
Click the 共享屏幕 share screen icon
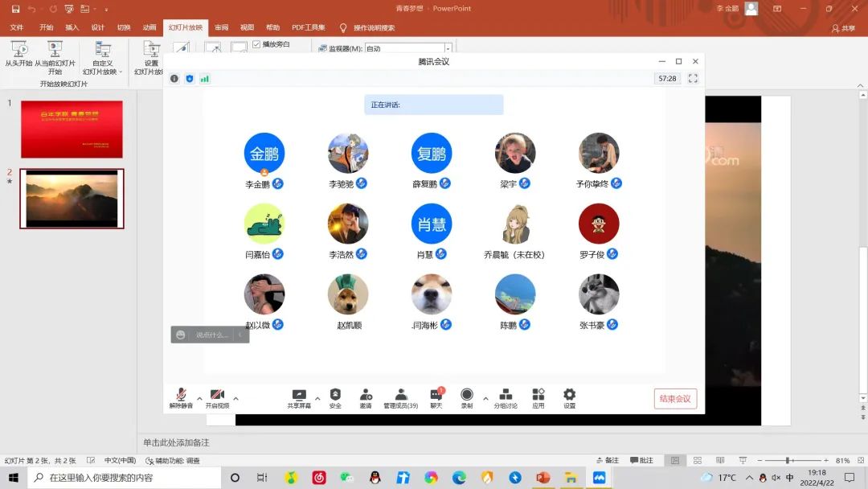[x=299, y=397]
